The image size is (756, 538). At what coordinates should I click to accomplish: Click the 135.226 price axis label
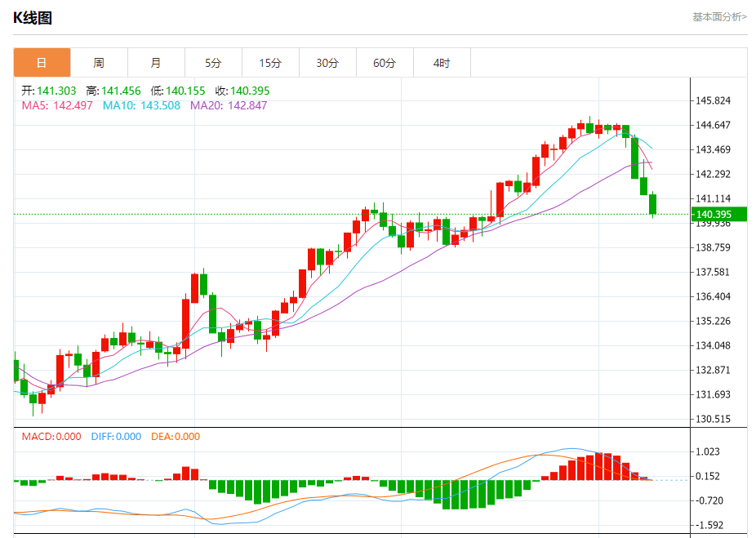[713, 321]
